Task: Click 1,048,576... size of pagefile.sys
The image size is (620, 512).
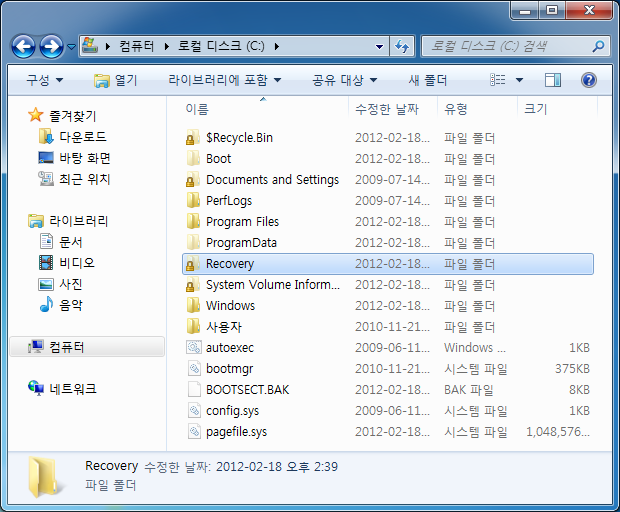Action: (558, 431)
